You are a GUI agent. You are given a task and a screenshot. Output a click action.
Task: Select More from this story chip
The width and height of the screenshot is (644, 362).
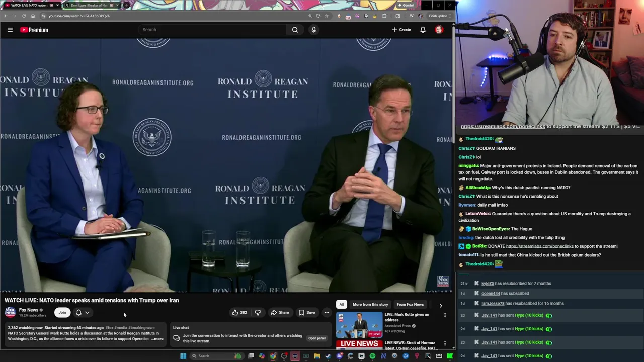370,304
